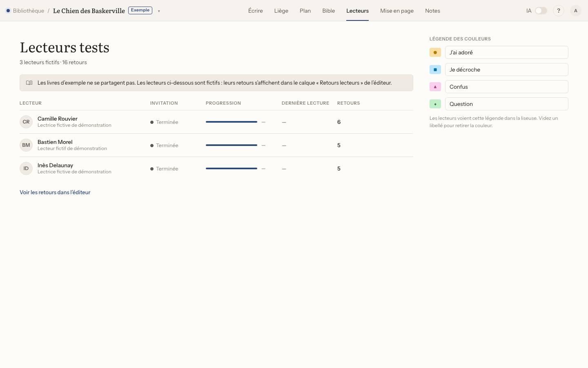
Task: Click the Le Chien des Baskerville title
Action: click(89, 11)
